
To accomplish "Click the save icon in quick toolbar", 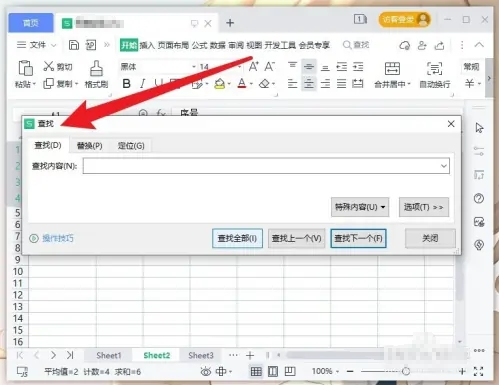I will tap(74, 45).
